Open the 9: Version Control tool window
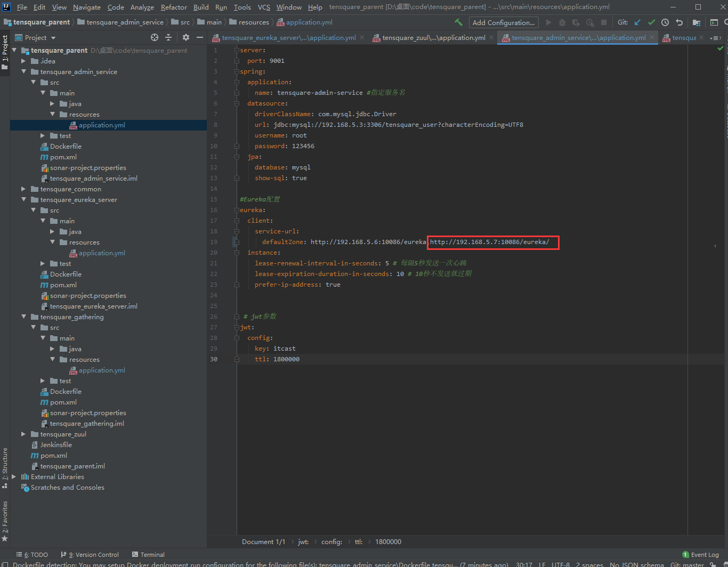 pyautogui.click(x=90, y=555)
